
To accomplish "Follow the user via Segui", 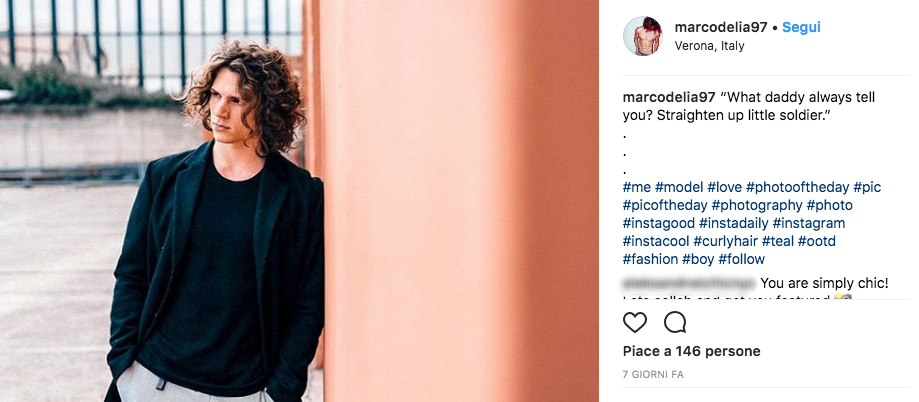I will tap(801, 27).
